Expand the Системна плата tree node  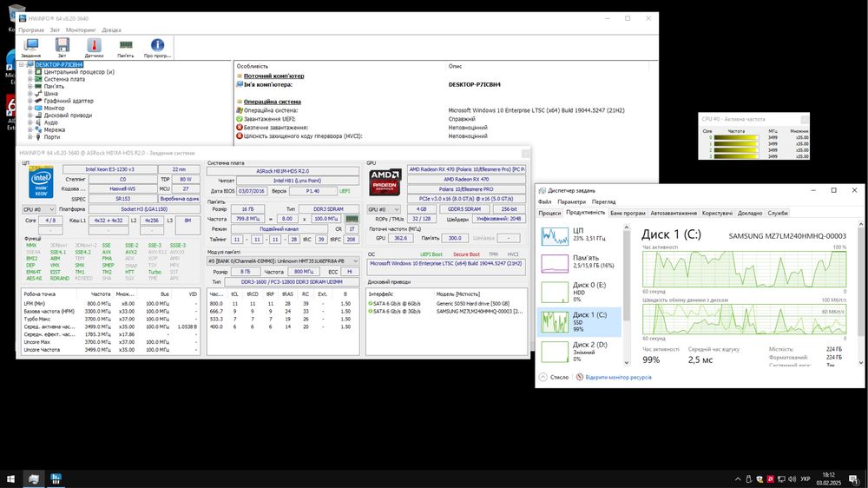click(30, 79)
